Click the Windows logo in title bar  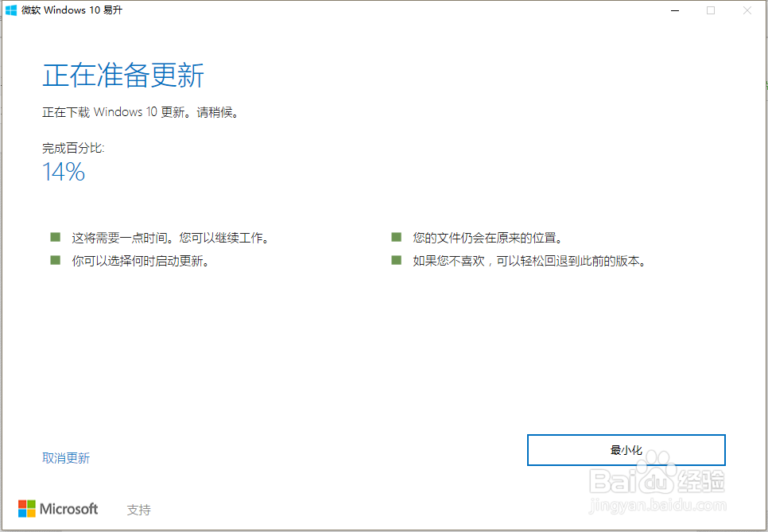pos(11,10)
